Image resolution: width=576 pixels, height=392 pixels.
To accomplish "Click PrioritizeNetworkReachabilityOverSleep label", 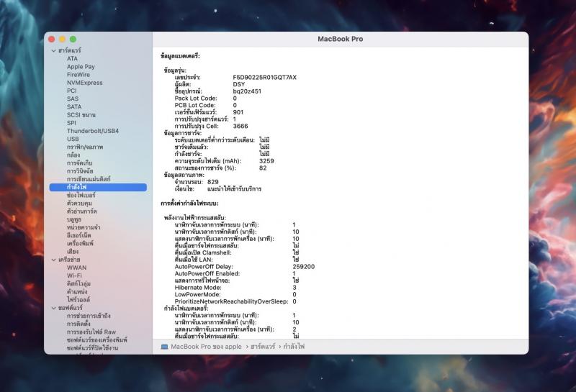I will click(231, 301).
